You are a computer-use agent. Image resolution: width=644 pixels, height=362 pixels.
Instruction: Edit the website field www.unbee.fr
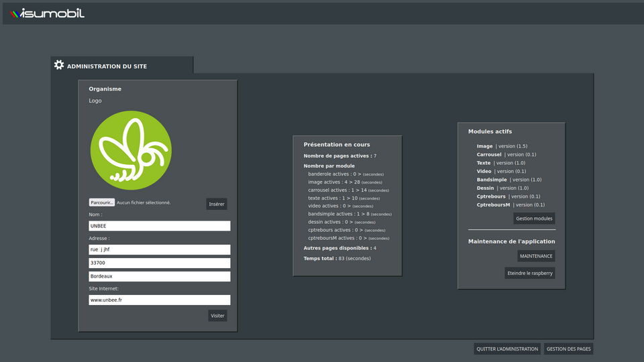click(160, 300)
